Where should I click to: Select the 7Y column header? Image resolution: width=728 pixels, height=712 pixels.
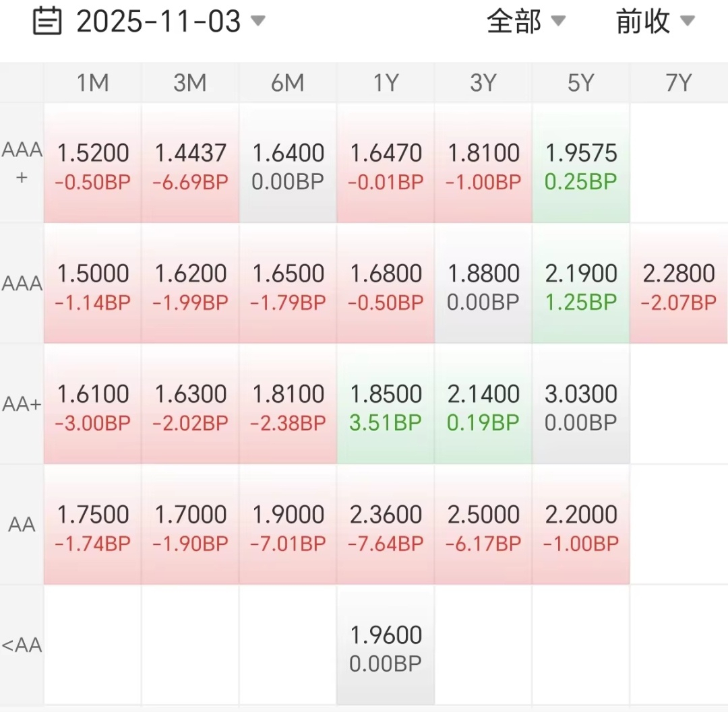(678, 83)
